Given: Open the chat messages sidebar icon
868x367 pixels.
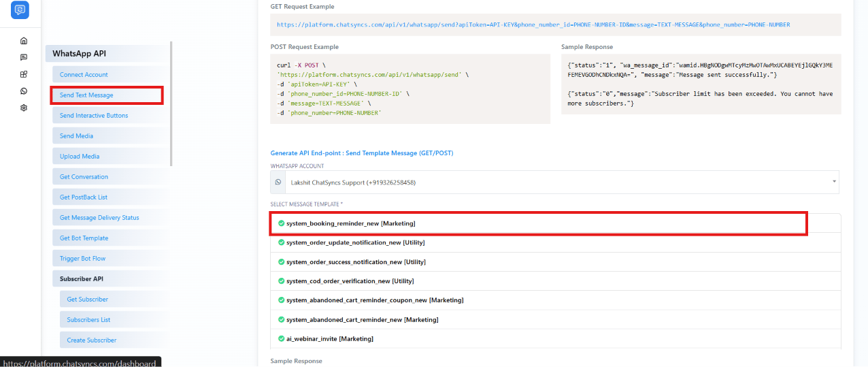Looking at the screenshot, I should [24, 57].
